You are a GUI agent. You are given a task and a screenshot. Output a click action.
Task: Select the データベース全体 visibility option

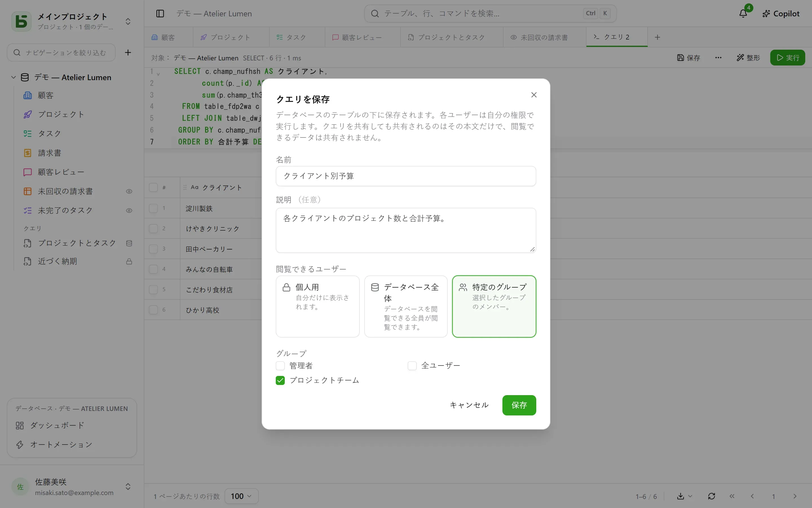click(406, 306)
